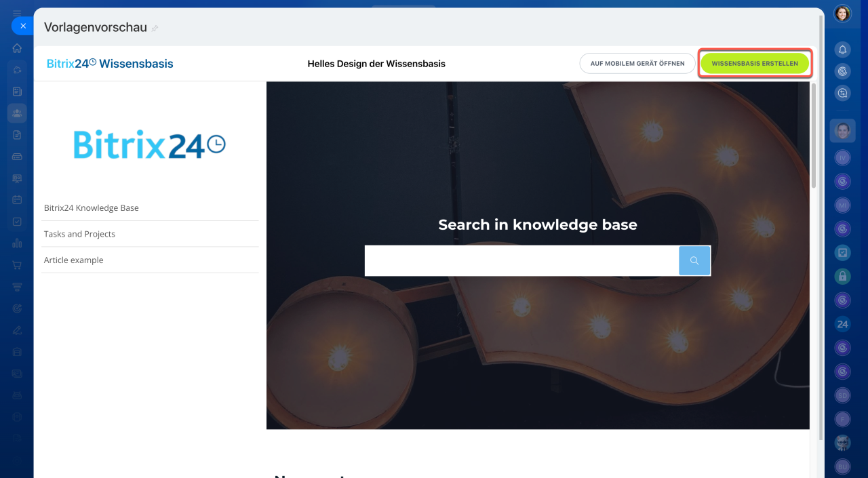This screenshot has height=478, width=868.
Task: Pin the Vorlagenvorschau panel with the pin icon
Action: click(x=155, y=28)
